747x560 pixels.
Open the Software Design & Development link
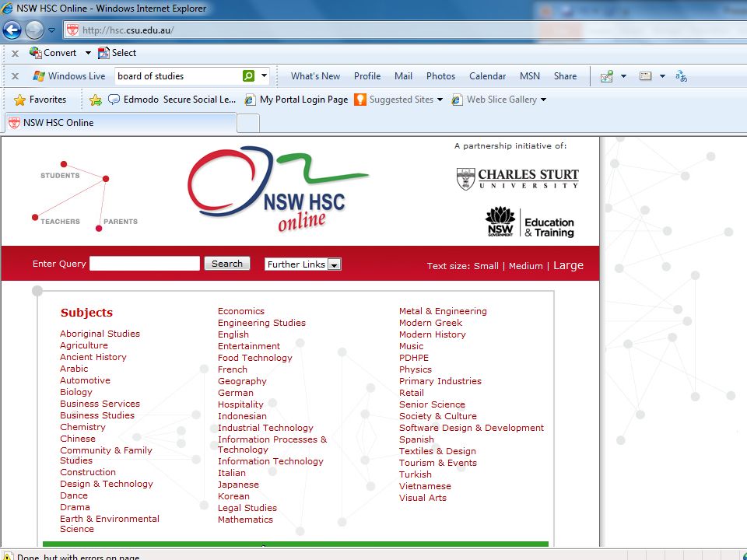coord(472,428)
